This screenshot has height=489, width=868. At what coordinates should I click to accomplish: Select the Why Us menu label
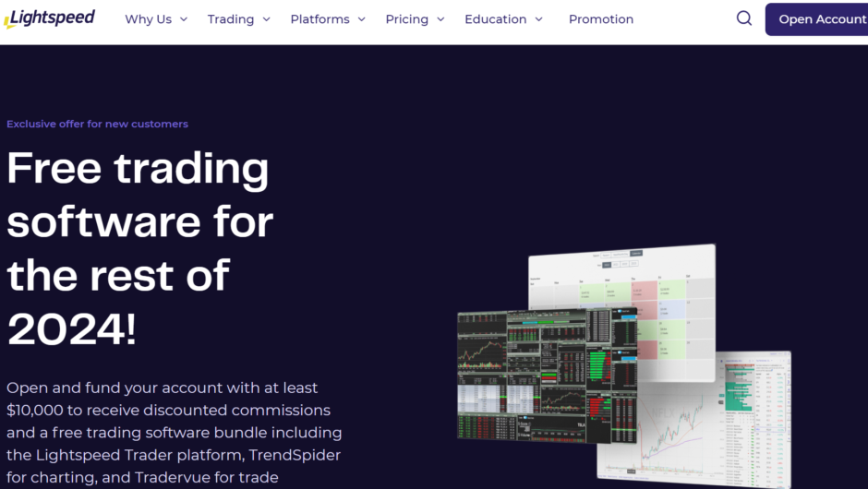(x=148, y=19)
